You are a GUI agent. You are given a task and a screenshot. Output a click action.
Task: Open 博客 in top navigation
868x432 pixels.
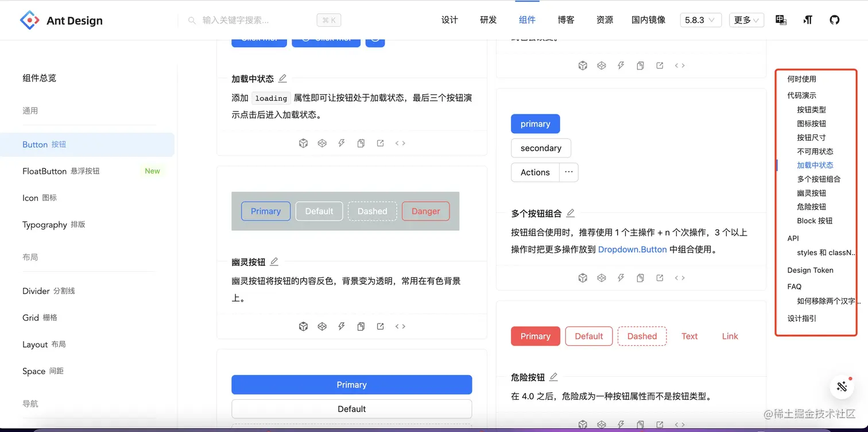566,20
